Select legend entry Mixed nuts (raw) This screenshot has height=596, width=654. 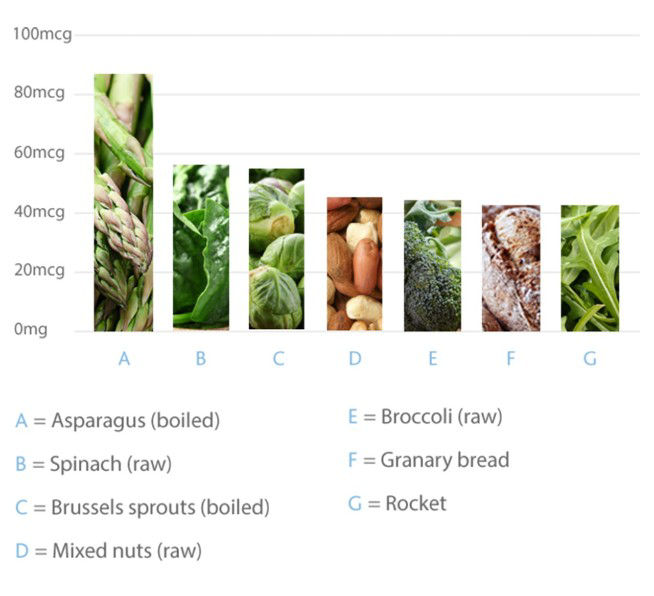[108, 550]
